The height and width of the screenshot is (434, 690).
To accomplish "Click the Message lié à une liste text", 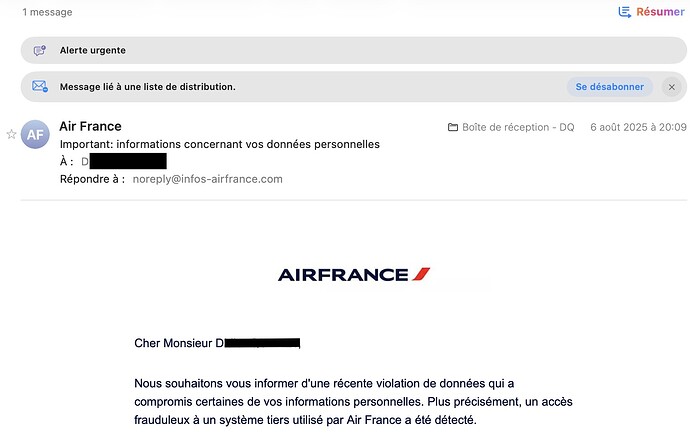I will (x=147, y=87).
